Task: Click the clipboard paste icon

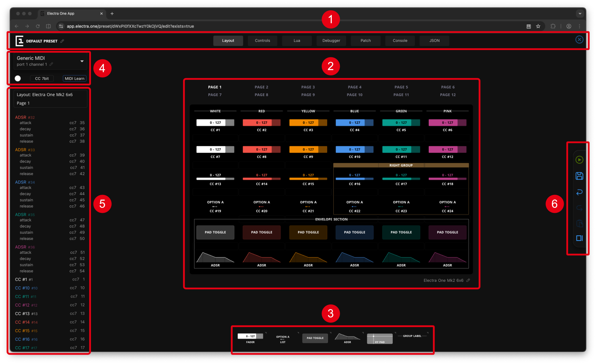Action: 579,223
